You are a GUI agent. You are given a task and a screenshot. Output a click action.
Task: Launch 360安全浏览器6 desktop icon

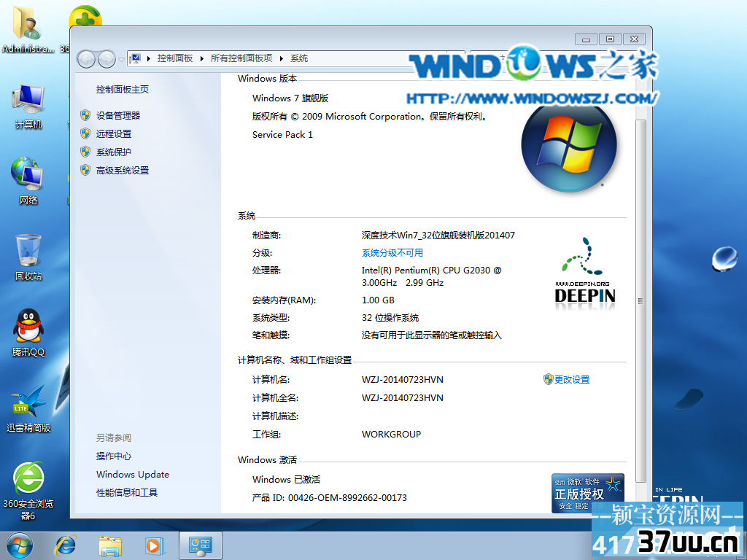28,491
